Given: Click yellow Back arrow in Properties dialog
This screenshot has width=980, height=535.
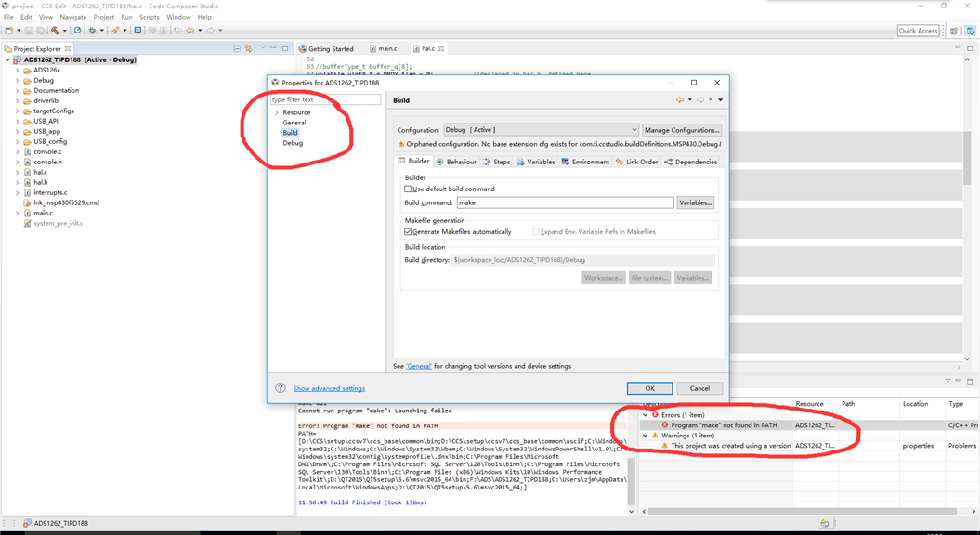Looking at the screenshot, I should [x=679, y=99].
